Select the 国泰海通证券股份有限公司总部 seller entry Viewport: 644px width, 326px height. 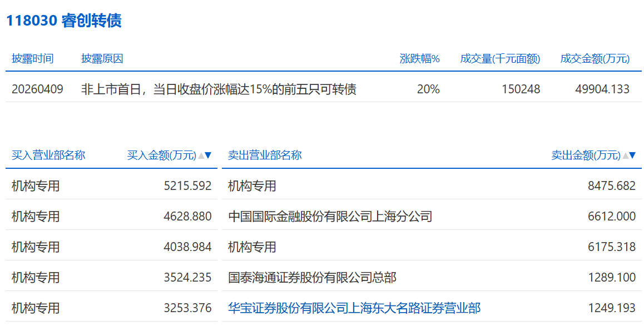(312, 277)
